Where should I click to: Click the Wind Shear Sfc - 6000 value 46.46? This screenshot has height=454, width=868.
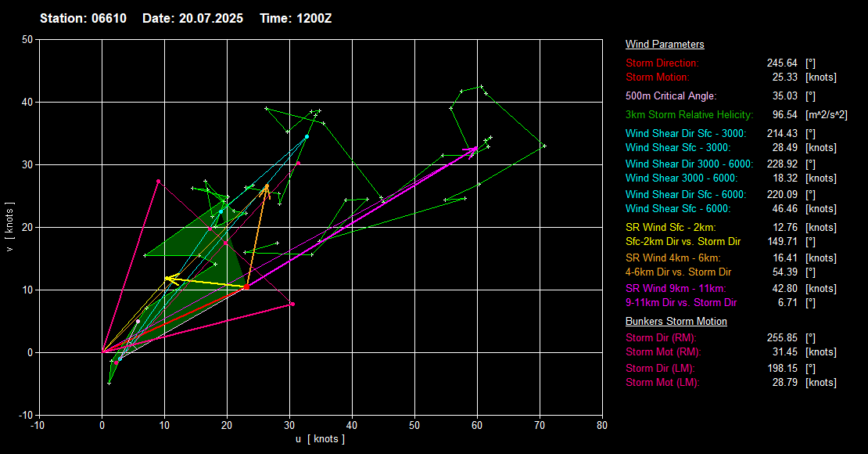[781, 209]
